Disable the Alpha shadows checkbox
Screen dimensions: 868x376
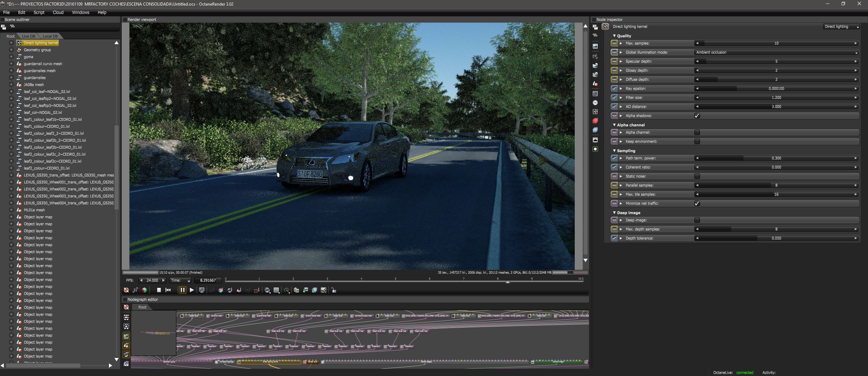697,116
